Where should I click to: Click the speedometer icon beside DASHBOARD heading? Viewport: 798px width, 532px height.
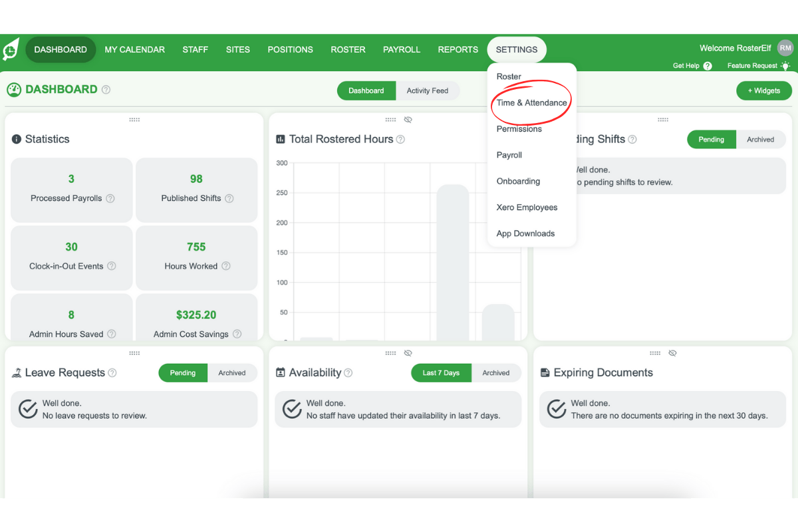tap(13, 89)
